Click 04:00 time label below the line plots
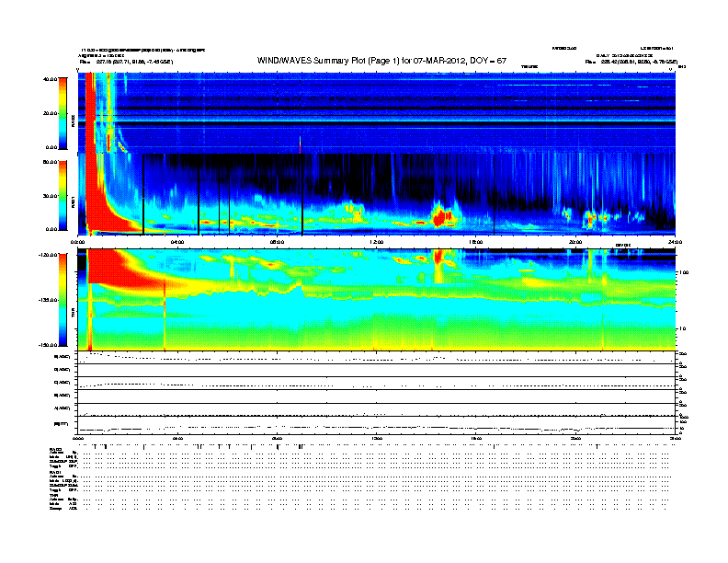 point(177,438)
